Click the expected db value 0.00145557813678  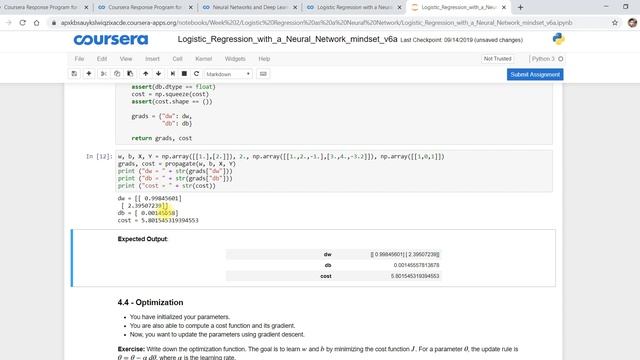416,265
